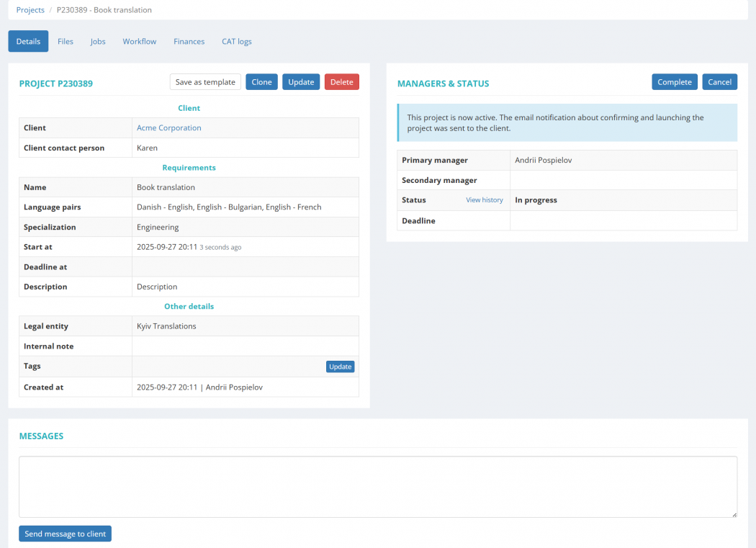The width and height of the screenshot is (756, 548).
Task: Update the project details
Action: [301, 81]
